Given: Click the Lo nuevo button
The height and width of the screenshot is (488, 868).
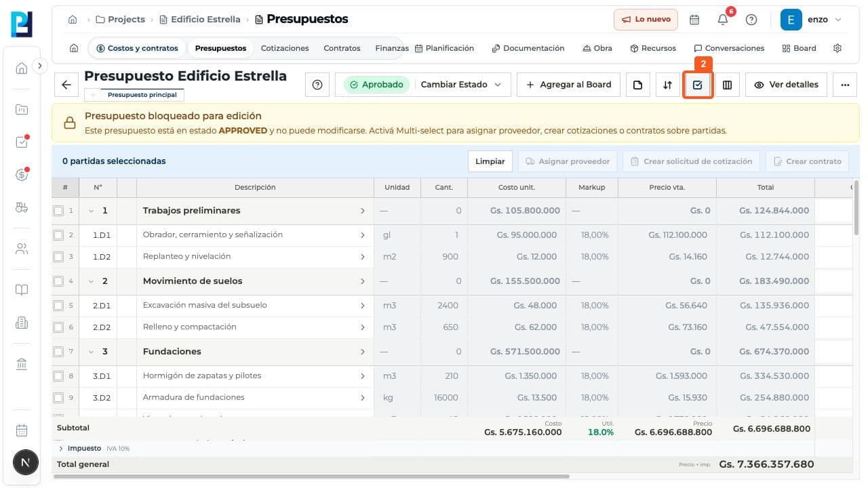Looking at the screenshot, I should pyautogui.click(x=646, y=20).
